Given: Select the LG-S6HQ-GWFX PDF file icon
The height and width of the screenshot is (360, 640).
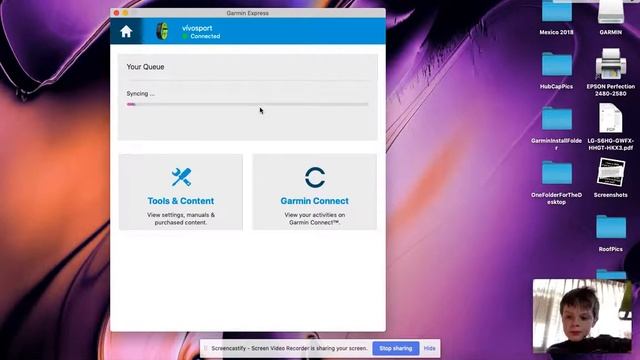Looking at the screenshot, I should click(x=611, y=118).
